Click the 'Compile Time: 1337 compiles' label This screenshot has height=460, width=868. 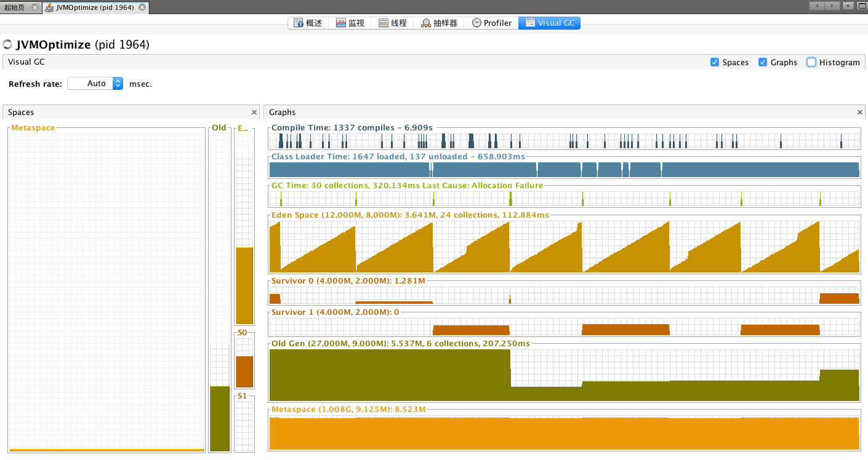click(x=352, y=127)
